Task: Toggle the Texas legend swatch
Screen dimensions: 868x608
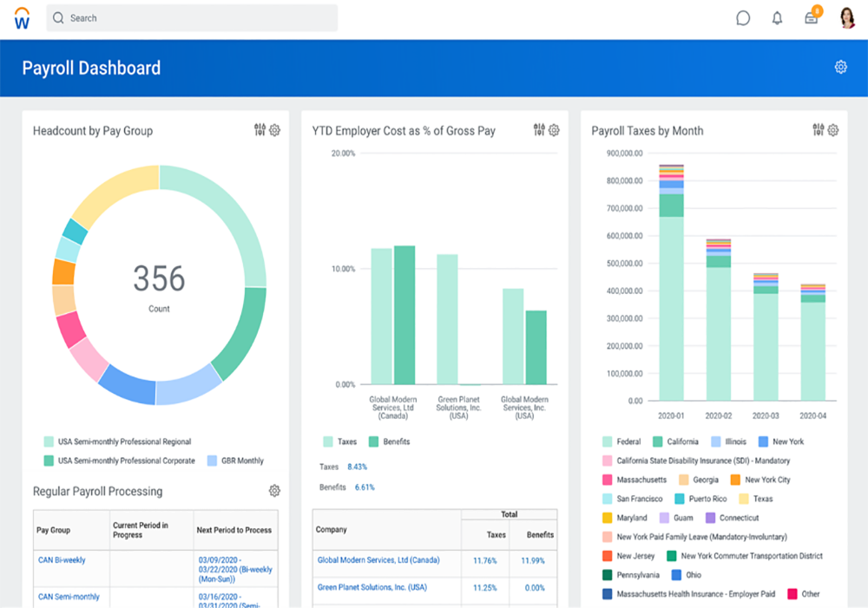Action: click(744, 499)
